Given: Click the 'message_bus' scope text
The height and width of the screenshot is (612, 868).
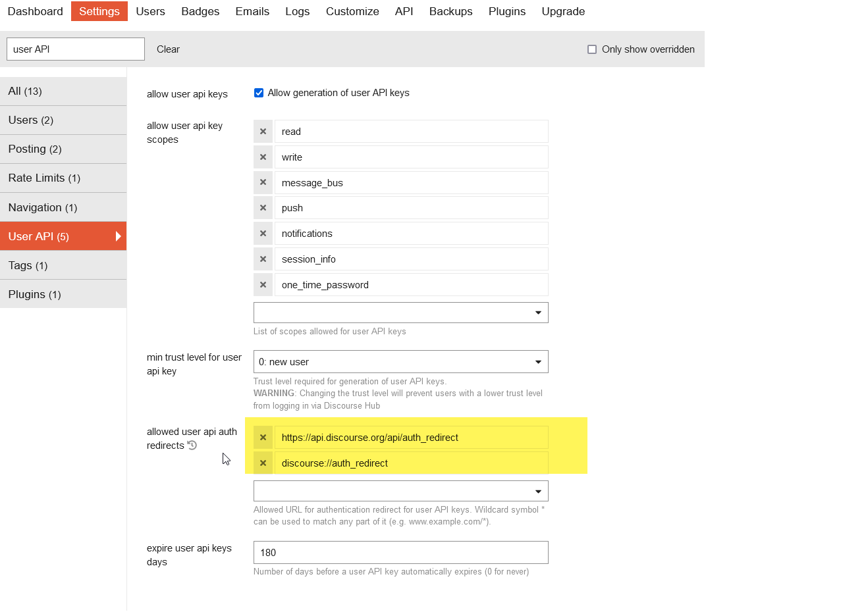Looking at the screenshot, I should 312,183.
